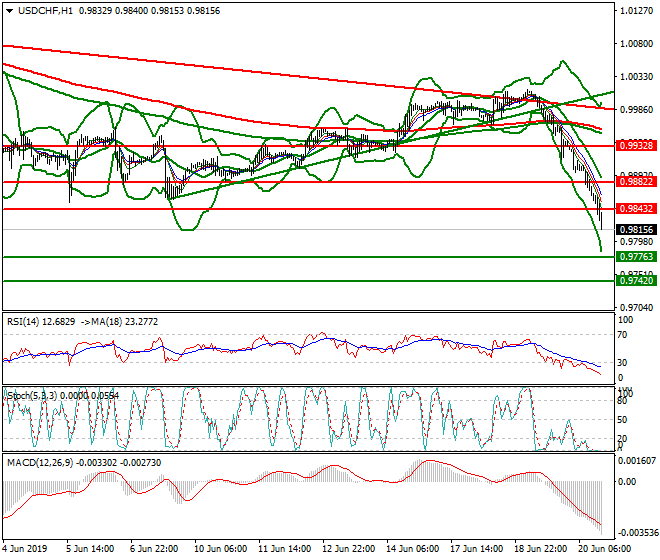Select the Stoch(5,3,3) indicator label
Screen dimensions: 660x560
click(63, 395)
